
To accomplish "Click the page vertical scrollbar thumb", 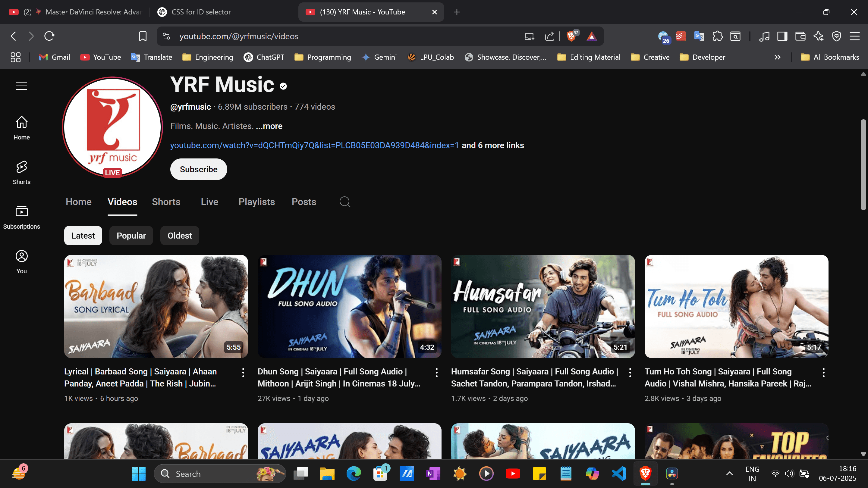I will tap(863, 165).
